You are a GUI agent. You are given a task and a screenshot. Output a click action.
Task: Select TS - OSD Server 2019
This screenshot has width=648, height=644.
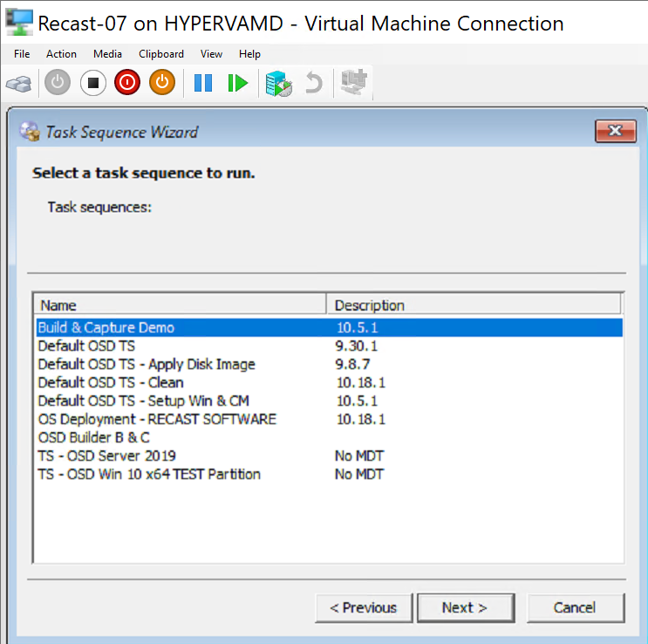pos(106,456)
